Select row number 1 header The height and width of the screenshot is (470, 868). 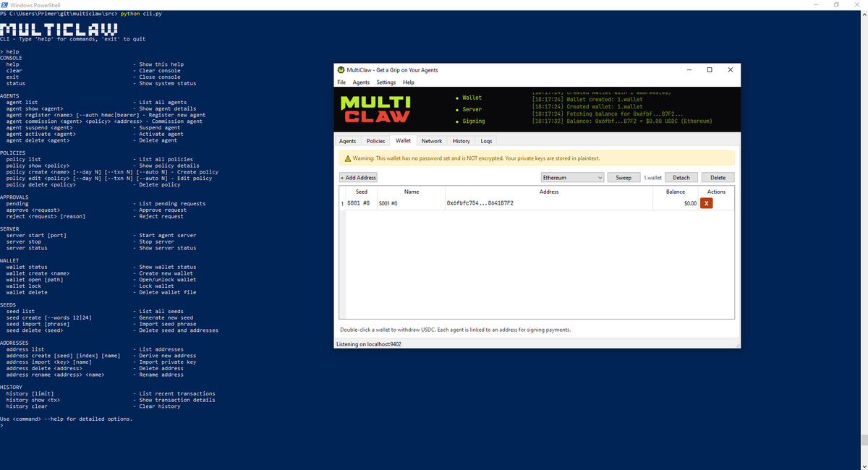(x=342, y=203)
